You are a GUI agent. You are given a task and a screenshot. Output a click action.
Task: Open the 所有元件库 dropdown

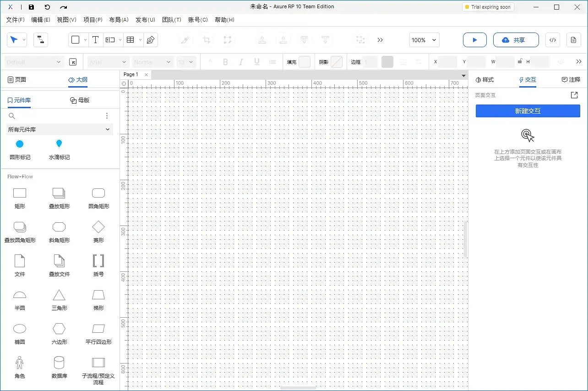[59, 129]
